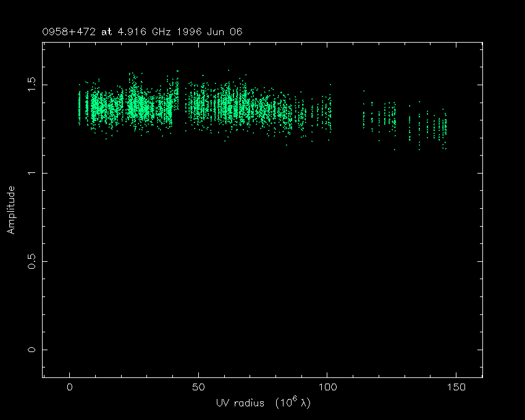This screenshot has width=525, height=420.
Task: Click the y-axis tick label "1.5"
Action: pyautogui.click(x=30, y=84)
